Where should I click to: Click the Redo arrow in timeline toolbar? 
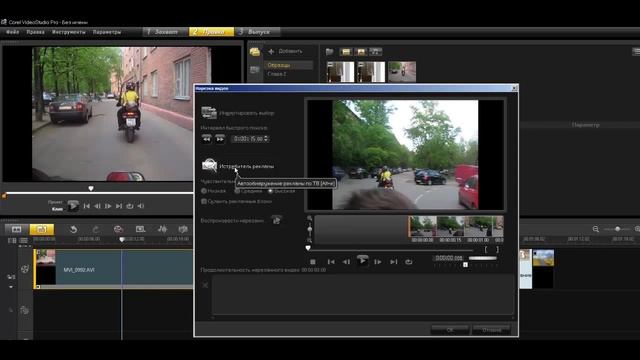point(96,229)
